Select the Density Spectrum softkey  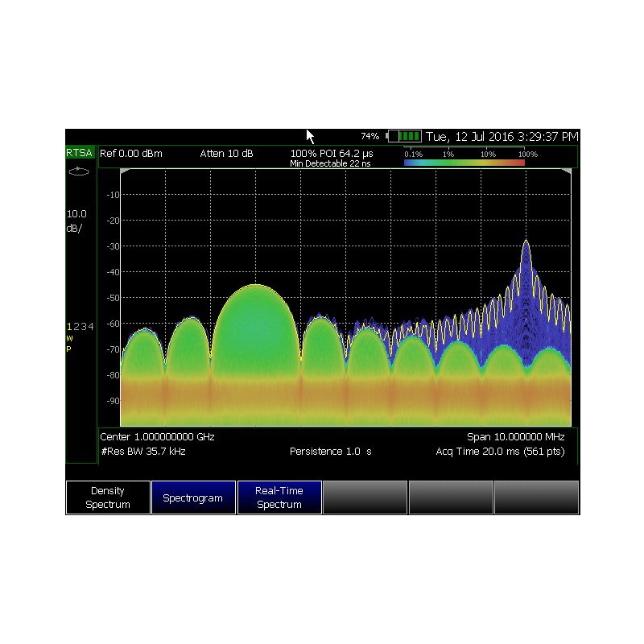click(x=108, y=497)
